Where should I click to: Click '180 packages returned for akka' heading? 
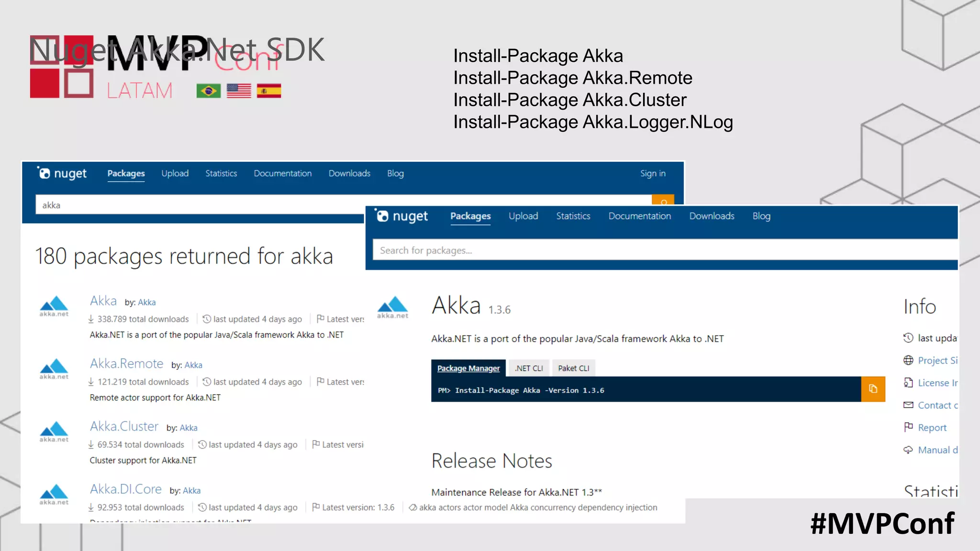(184, 256)
